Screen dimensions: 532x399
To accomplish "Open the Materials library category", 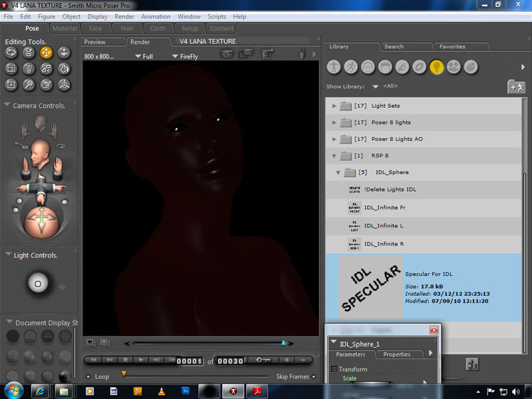I will coord(471,67).
